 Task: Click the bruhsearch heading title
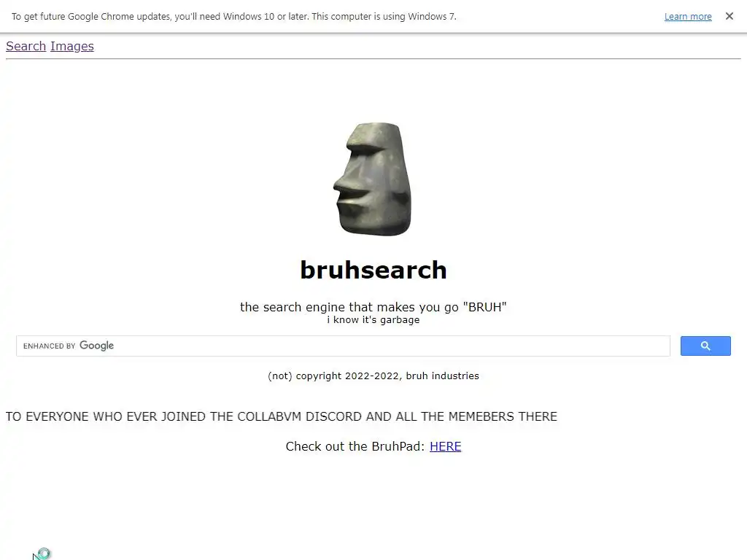coord(373,270)
